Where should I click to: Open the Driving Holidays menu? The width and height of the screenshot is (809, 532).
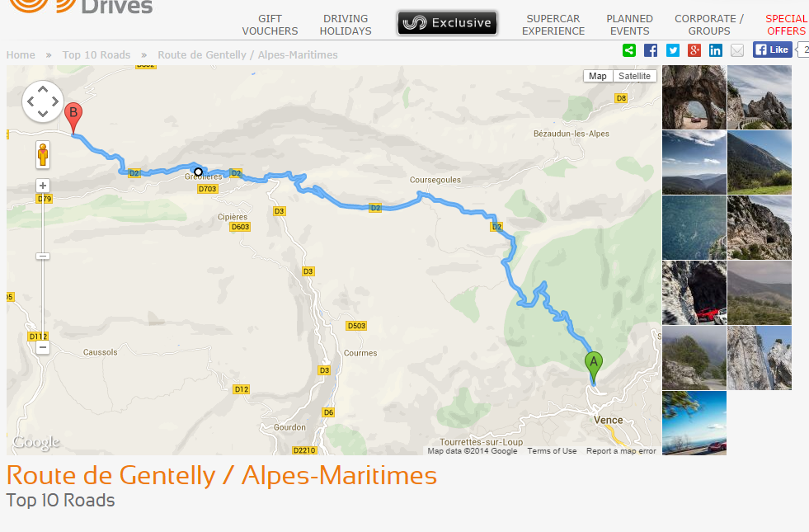coord(346,25)
